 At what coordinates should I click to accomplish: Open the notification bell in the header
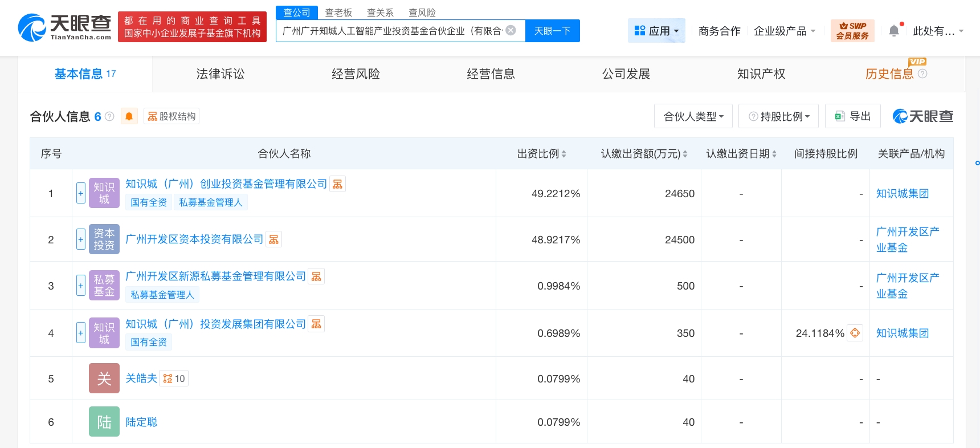click(894, 31)
